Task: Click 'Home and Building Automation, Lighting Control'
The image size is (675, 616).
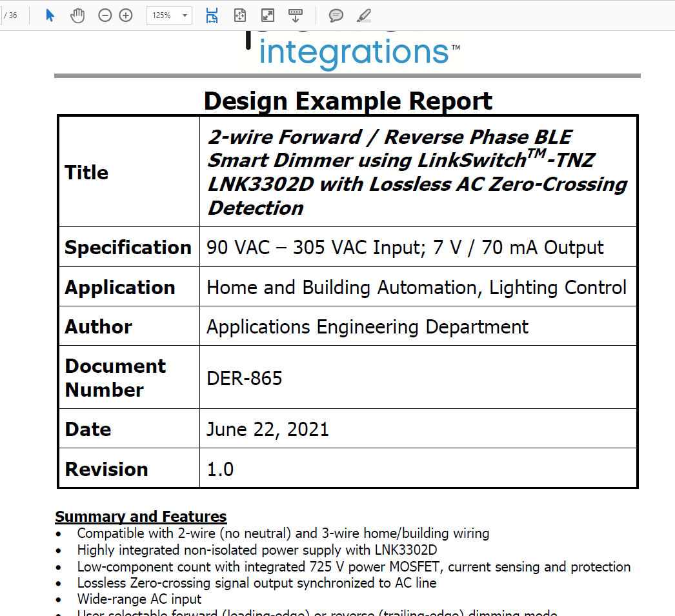Action: pyautogui.click(x=416, y=287)
